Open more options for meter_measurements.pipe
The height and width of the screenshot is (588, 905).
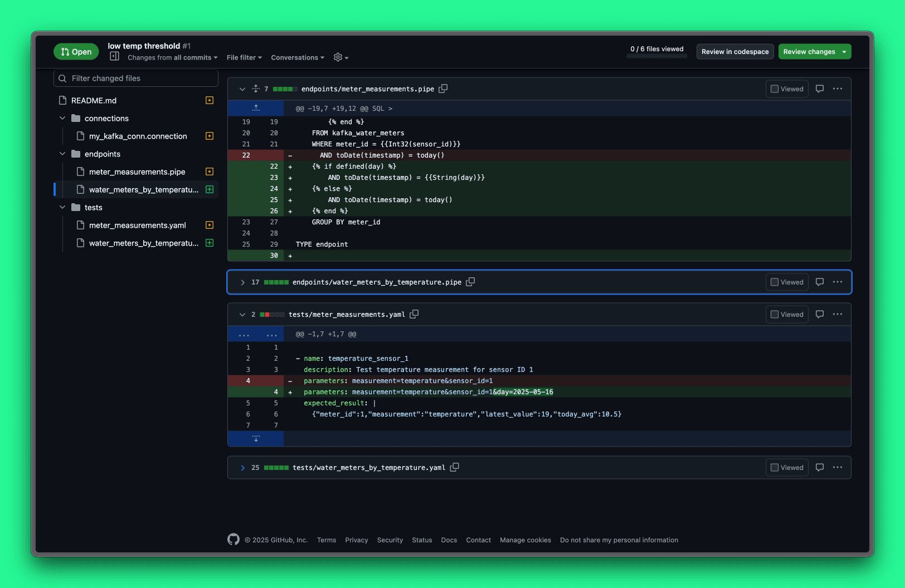tap(837, 89)
